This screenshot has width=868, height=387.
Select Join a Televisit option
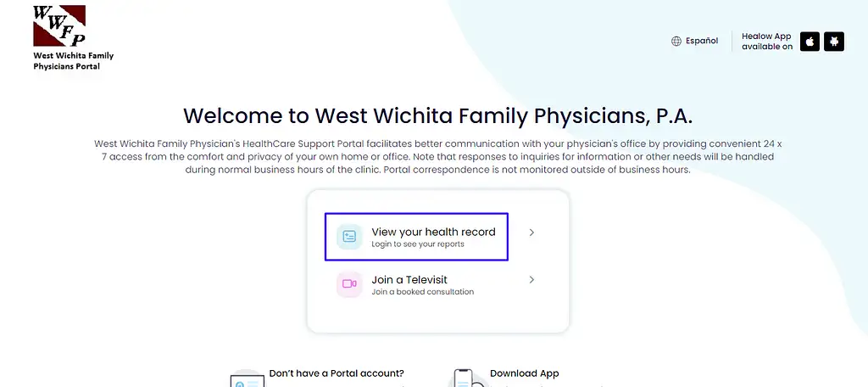point(416,284)
